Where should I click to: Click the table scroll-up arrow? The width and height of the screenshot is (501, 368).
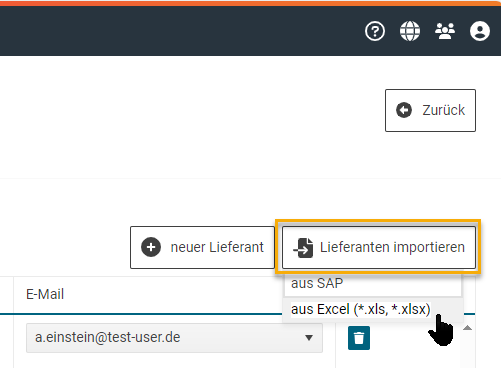(x=468, y=328)
